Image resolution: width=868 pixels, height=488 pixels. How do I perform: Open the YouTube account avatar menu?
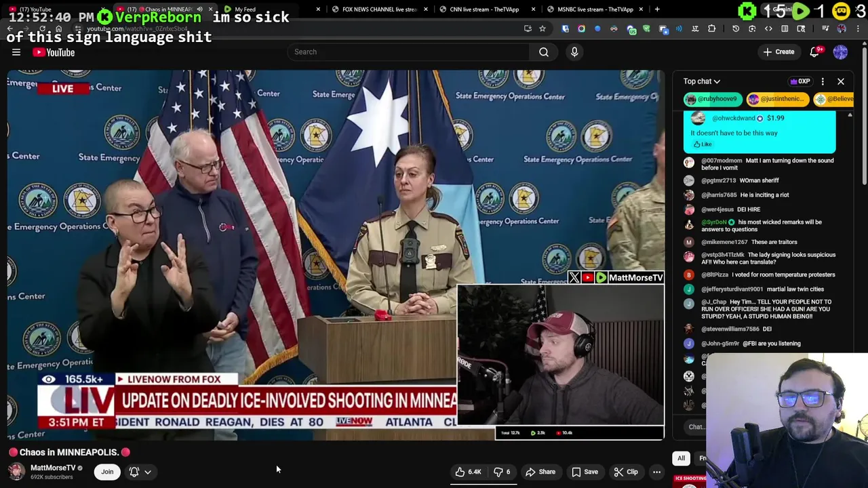pyautogui.click(x=840, y=52)
